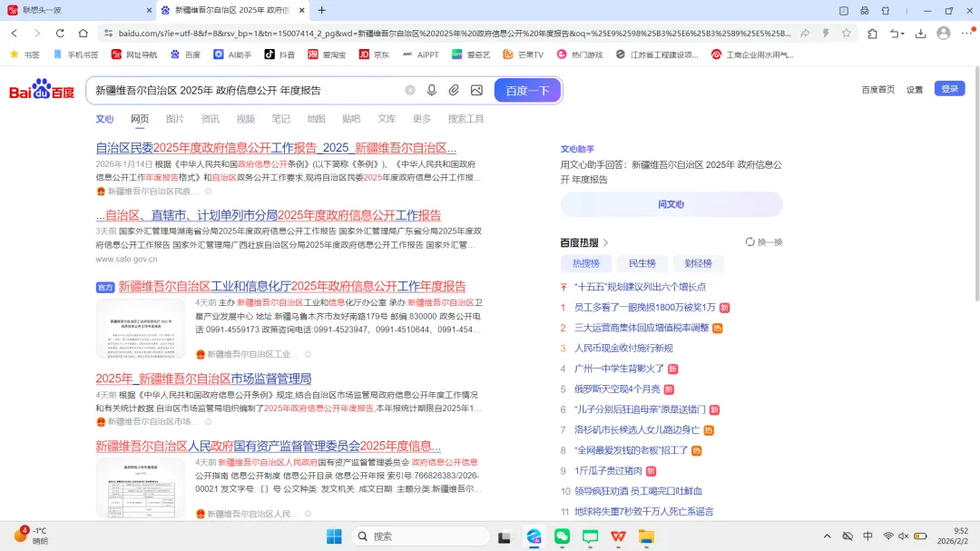This screenshot has width=980, height=551.
Task: Go back using browser back arrow
Action: pyautogui.click(x=15, y=34)
